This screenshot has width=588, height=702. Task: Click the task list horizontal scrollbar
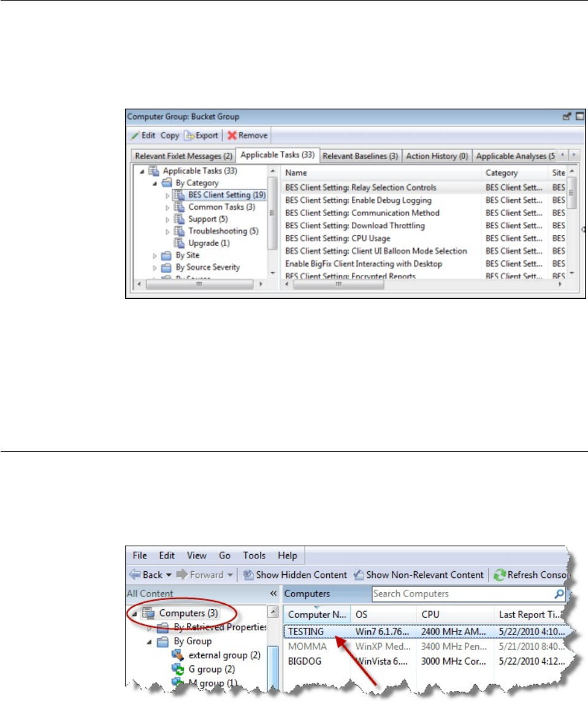pos(338,284)
